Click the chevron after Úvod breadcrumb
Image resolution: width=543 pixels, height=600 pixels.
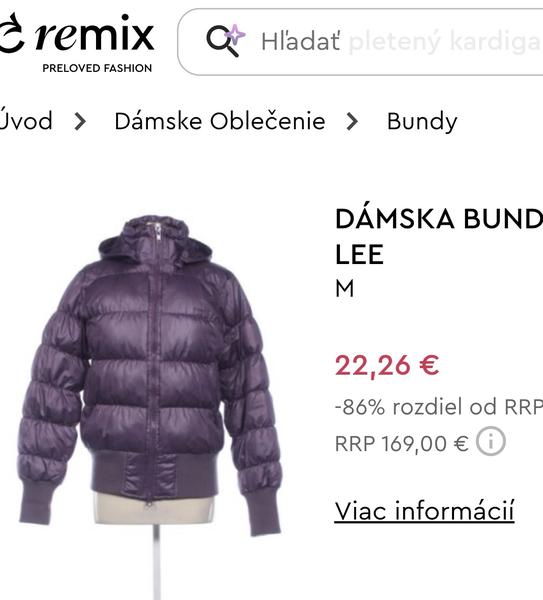(80, 122)
